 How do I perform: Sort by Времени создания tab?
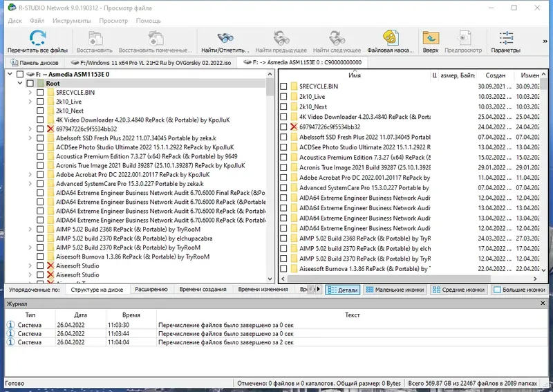click(203, 289)
